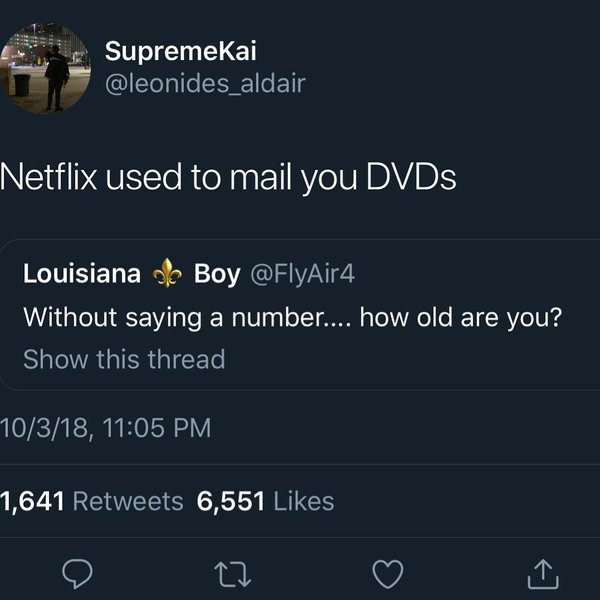Open the Louisiana Boy quoted author name
Screen dimensions: 600x600
pos(132,274)
